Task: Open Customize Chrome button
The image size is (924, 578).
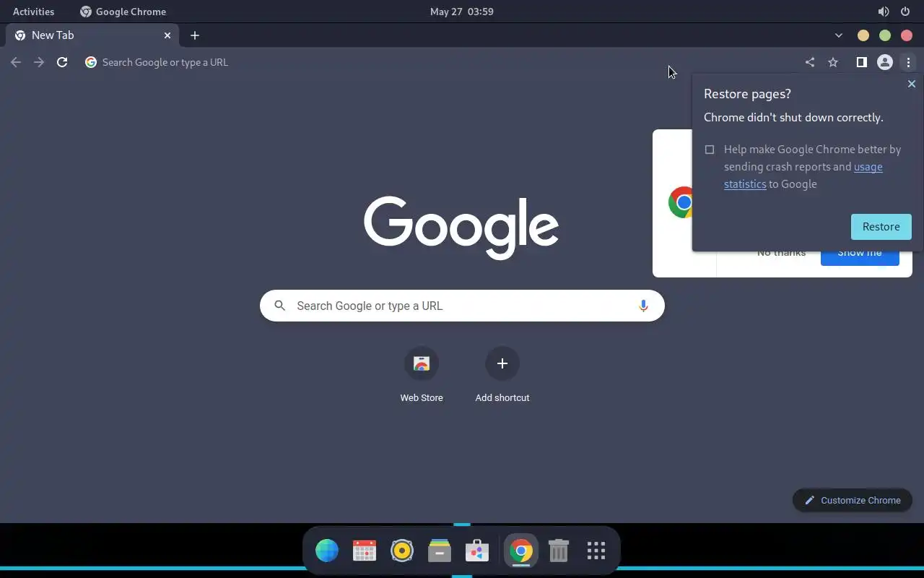Action: 853,500
